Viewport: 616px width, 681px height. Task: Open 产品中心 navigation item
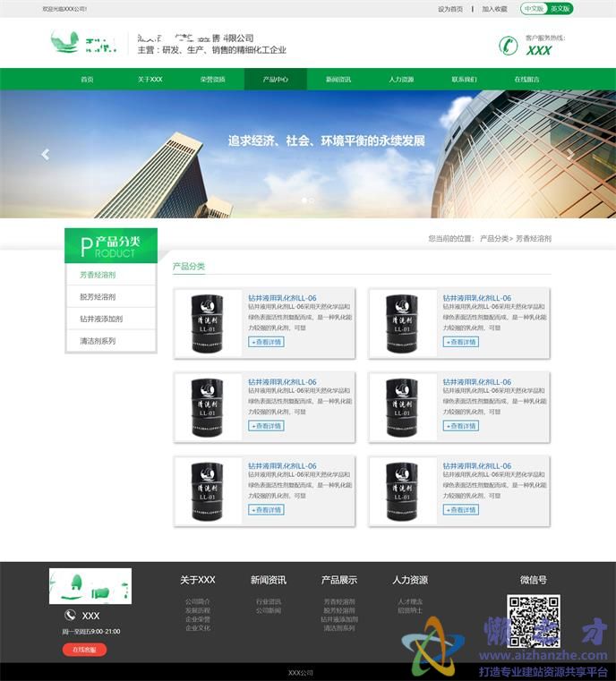pyautogui.click(x=276, y=80)
